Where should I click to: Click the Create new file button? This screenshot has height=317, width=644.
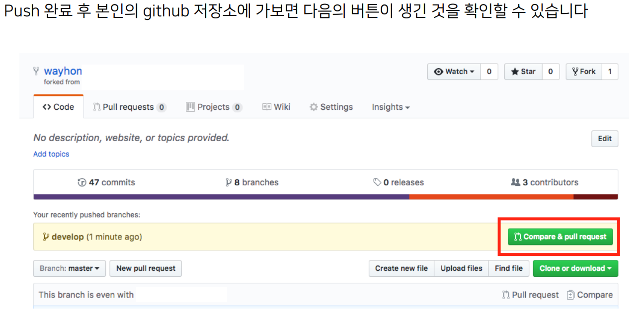[402, 268]
